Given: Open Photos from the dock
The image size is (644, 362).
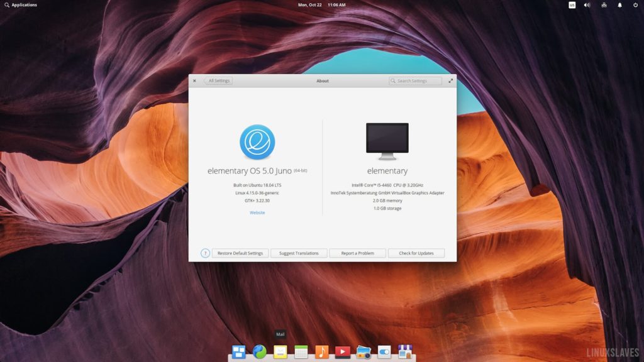Looking at the screenshot, I should point(364,351).
